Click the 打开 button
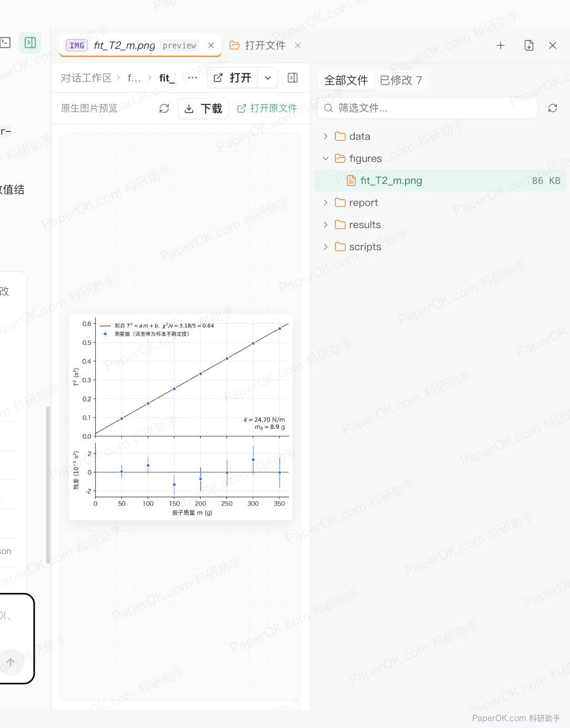Viewport: 570px width, 728px height. (232, 78)
